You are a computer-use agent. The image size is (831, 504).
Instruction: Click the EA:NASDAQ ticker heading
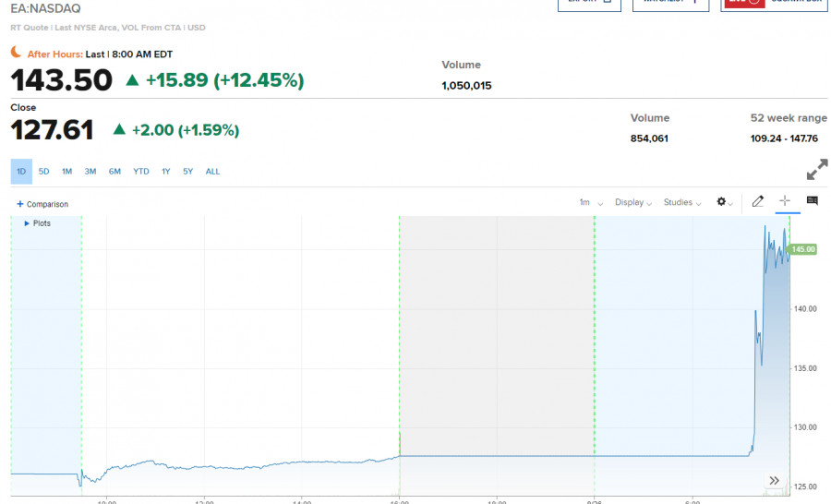coord(45,8)
